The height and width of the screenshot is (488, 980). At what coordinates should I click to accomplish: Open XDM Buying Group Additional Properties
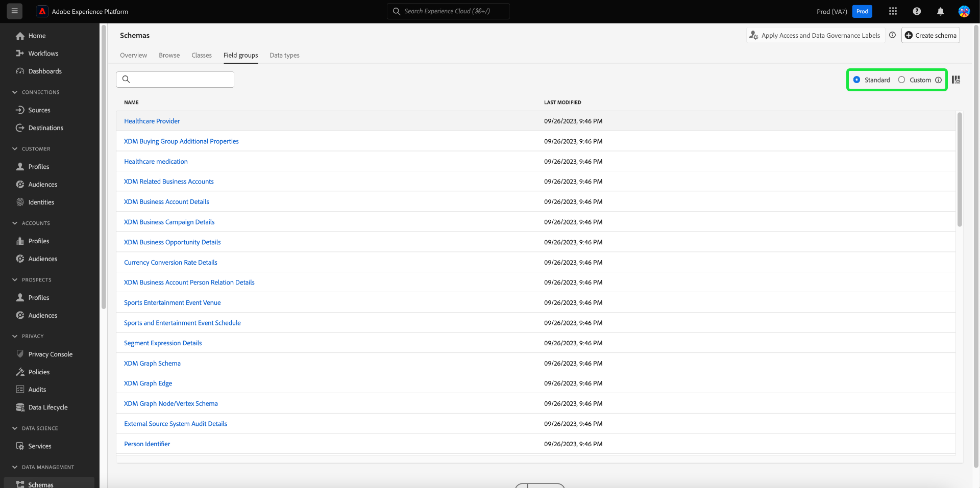(x=181, y=141)
